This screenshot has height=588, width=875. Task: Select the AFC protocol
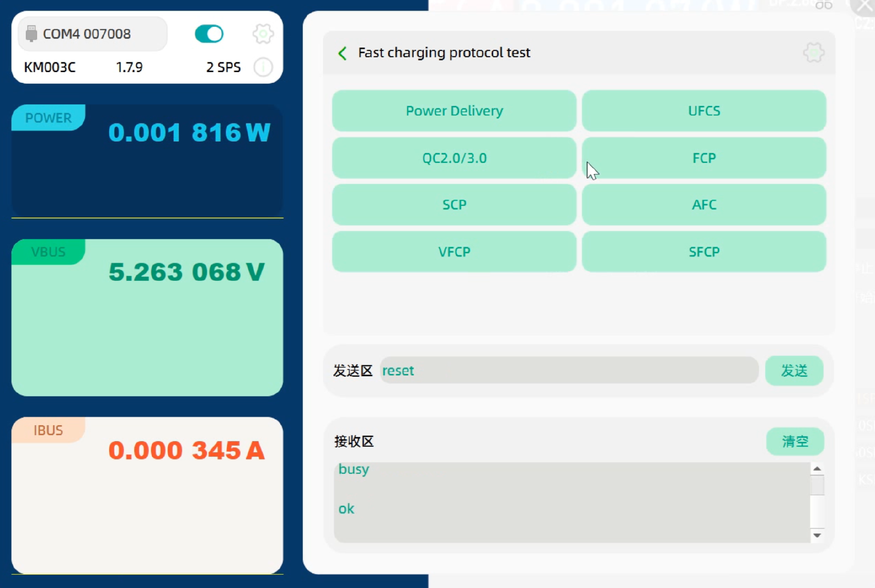coord(704,205)
